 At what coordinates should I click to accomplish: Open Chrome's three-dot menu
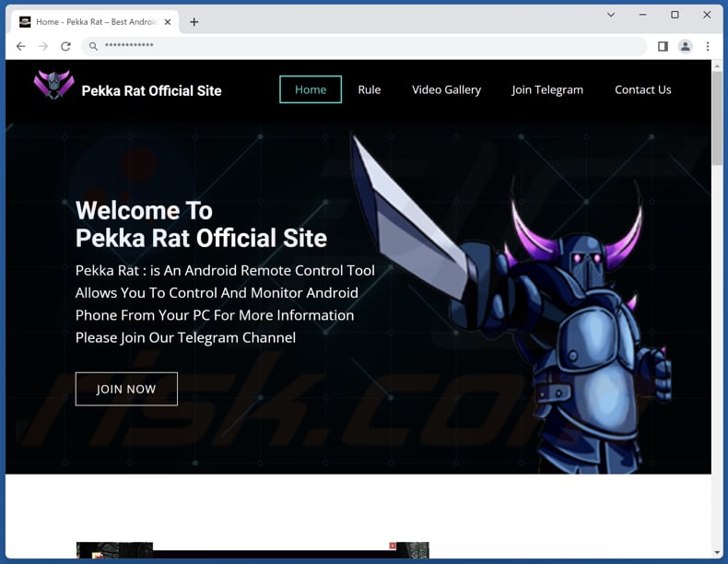tap(708, 46)
